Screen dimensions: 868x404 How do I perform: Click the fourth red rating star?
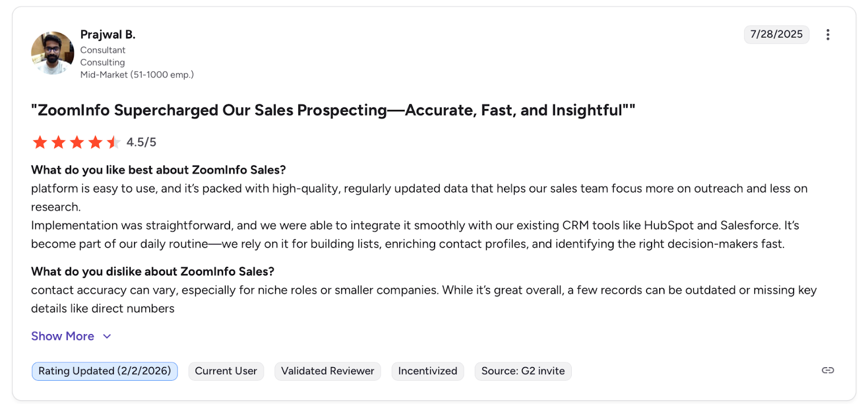coord(95,142)
